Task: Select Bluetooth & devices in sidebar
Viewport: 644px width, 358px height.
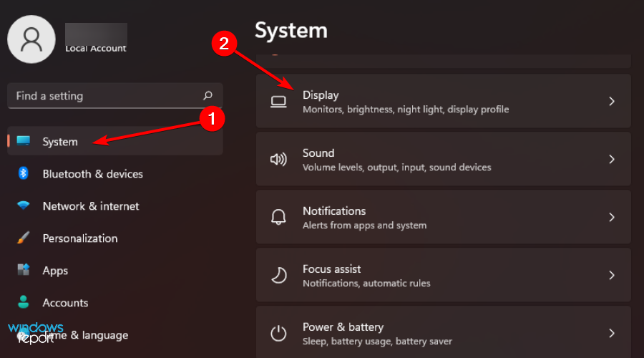Action: pos(92,174)
